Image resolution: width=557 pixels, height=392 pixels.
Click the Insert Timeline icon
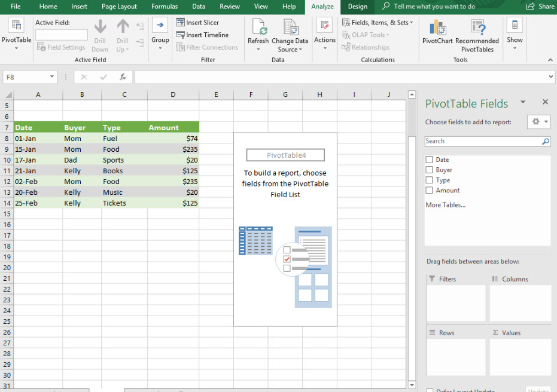[x=181, y=35]
